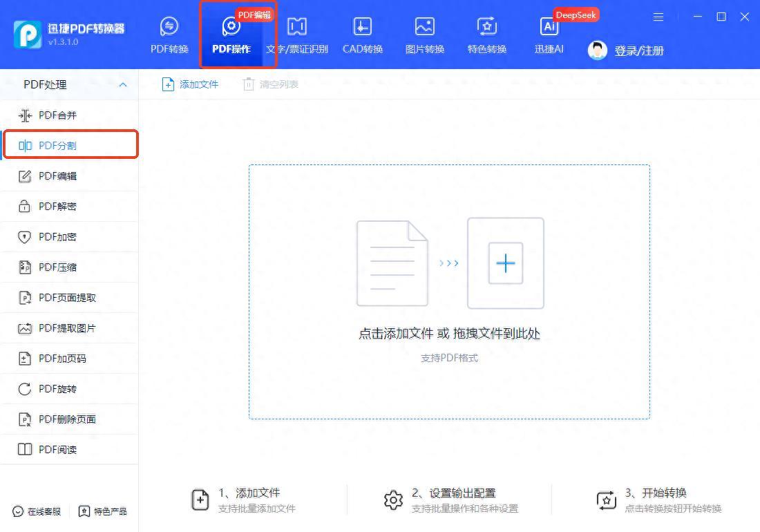760x532 pixels.
Task: Click the blue plus icon in drop area
Action: [506, 263]
